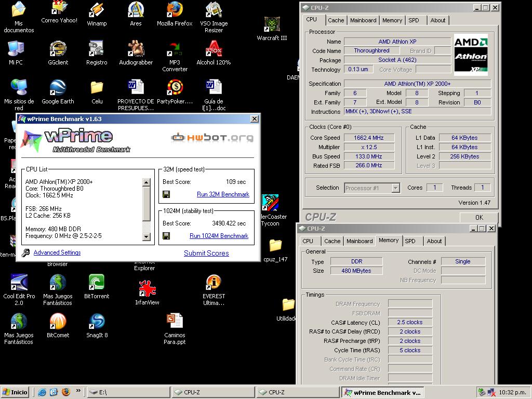Switch to wPrime Benchmark taskbar button
The width and height of the screenshot is (532, 399).
tap(382, 392)
